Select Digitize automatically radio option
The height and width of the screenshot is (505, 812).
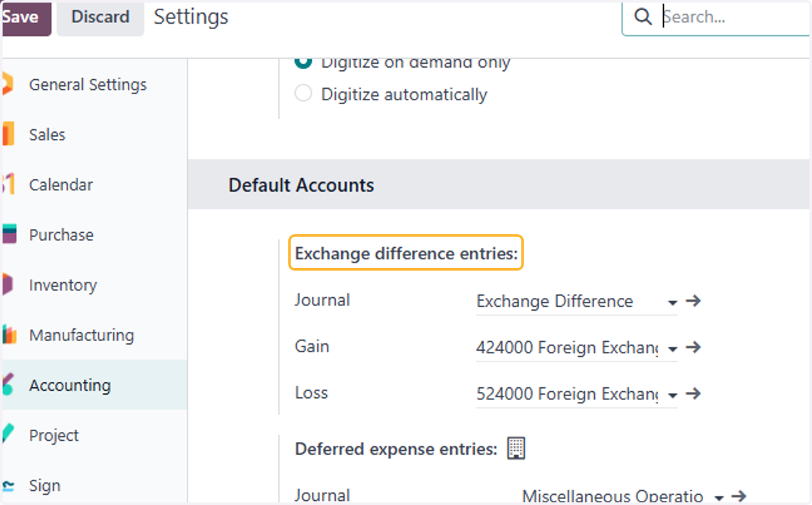point(304,93)
